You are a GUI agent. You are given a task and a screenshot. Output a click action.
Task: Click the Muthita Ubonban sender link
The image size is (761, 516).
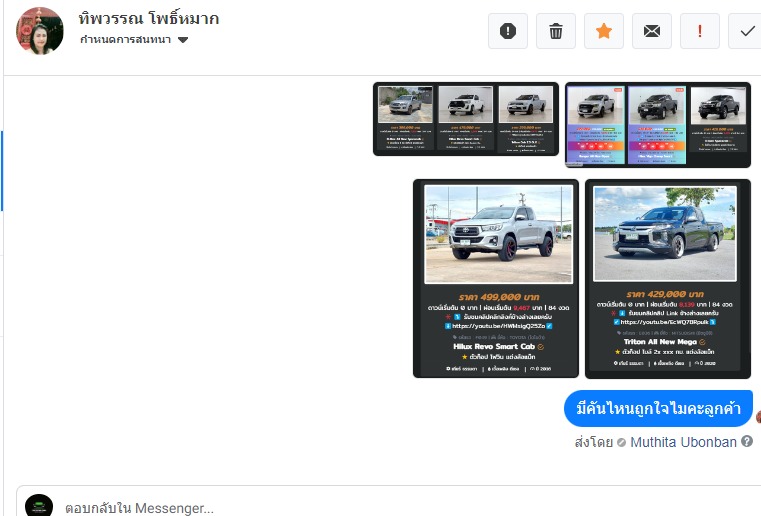pos(683,442)
